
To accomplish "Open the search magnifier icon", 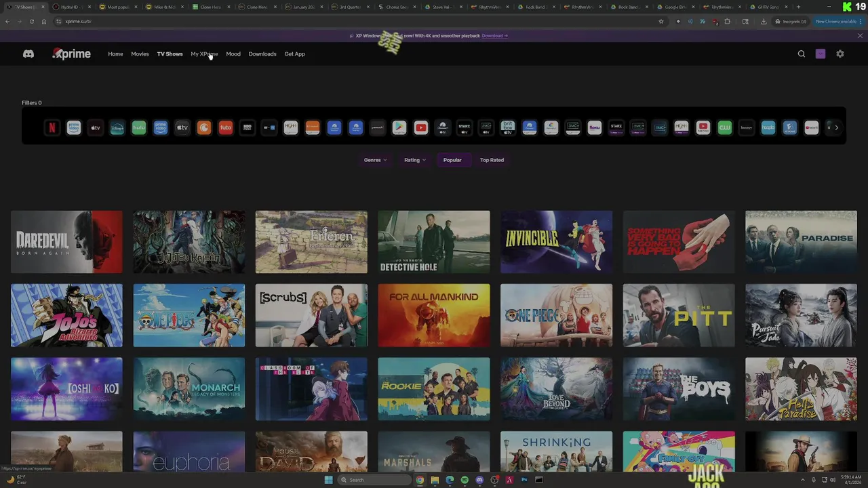I will (802, 54).
